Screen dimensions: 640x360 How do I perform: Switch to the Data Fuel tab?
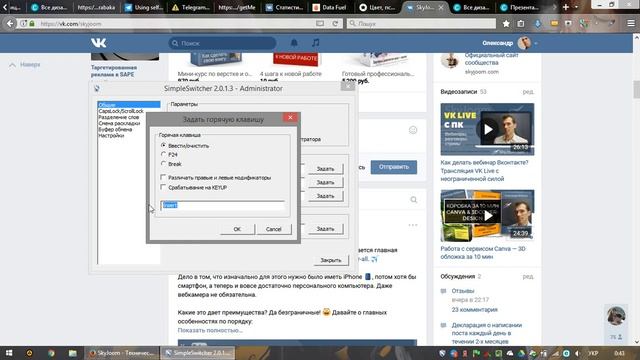pos(330,7)
